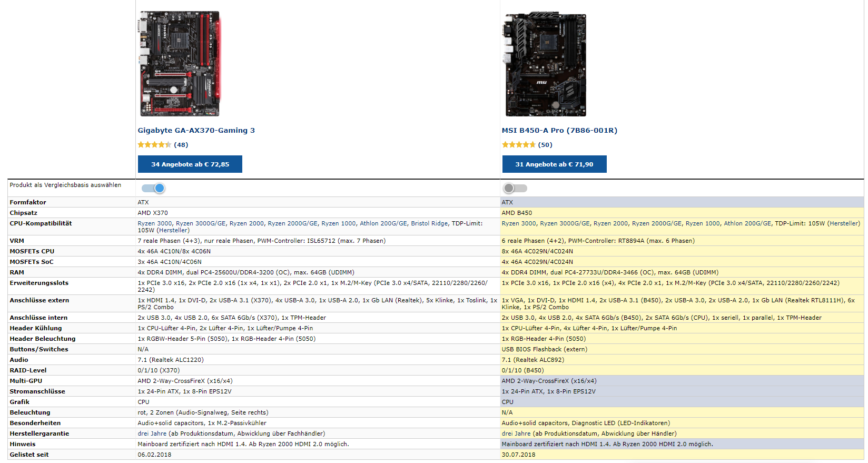Click Ryzen 3000 link in MSI CPU-Kompatibilität
Viewport: 868px width, 463px height.
[x=519, y=223]
